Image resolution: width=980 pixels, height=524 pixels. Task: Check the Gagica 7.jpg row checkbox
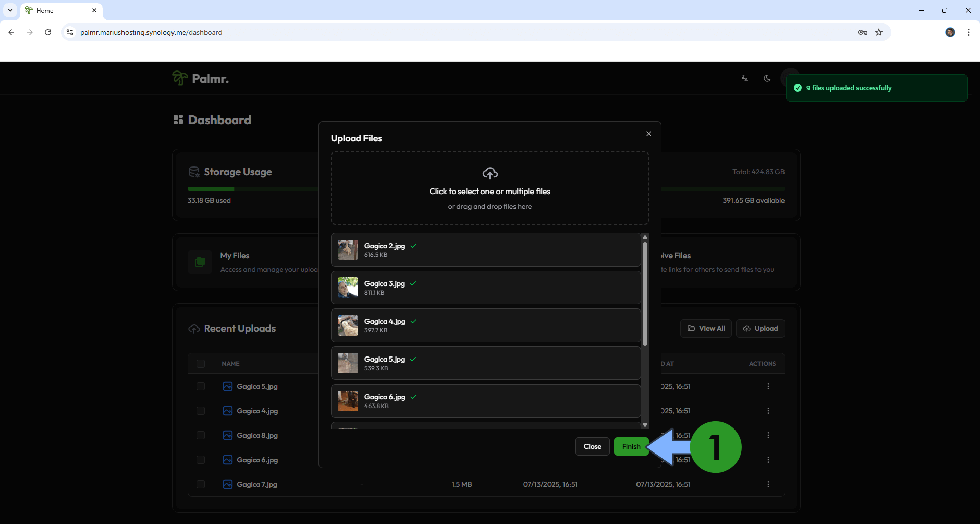201,484
